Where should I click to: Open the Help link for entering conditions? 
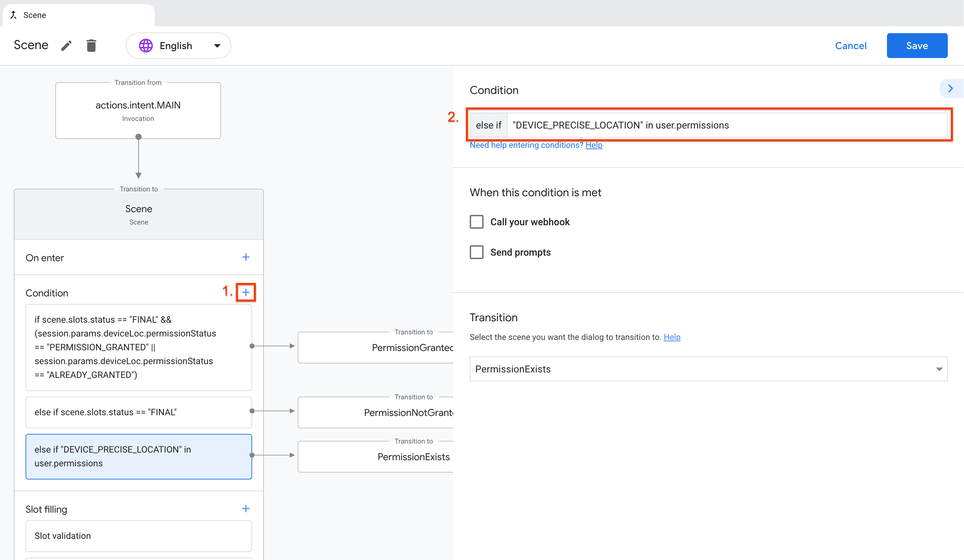(x=594, y=145)
